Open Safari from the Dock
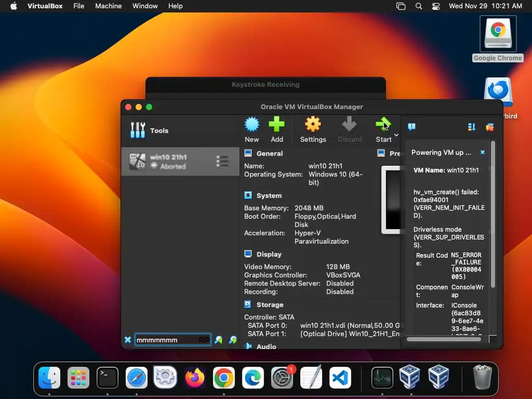 coord(137,377)
